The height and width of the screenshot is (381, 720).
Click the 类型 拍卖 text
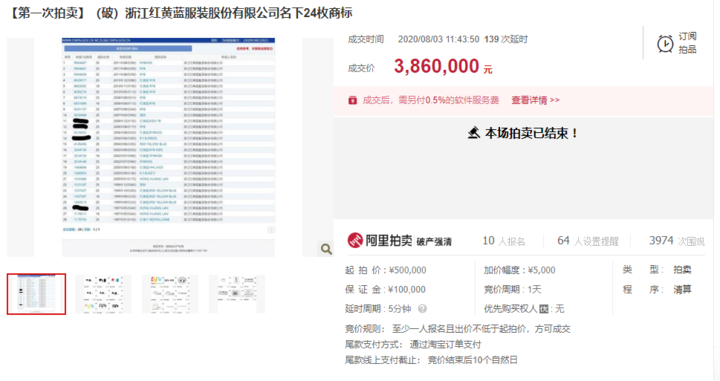[x=657, y=270]
